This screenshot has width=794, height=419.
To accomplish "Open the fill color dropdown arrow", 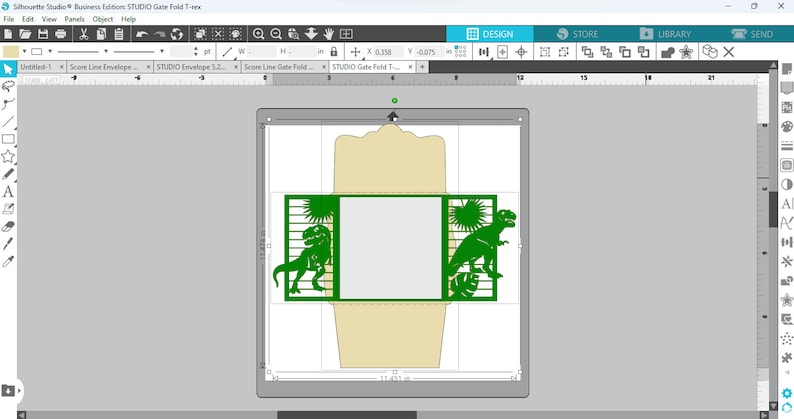I will tap(24, 51).
